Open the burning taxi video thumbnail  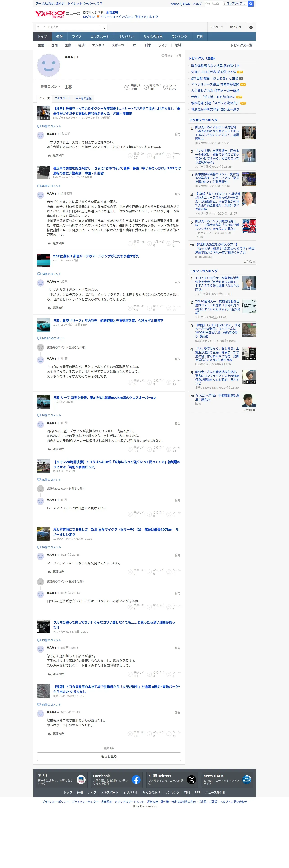tap(43, 113)
